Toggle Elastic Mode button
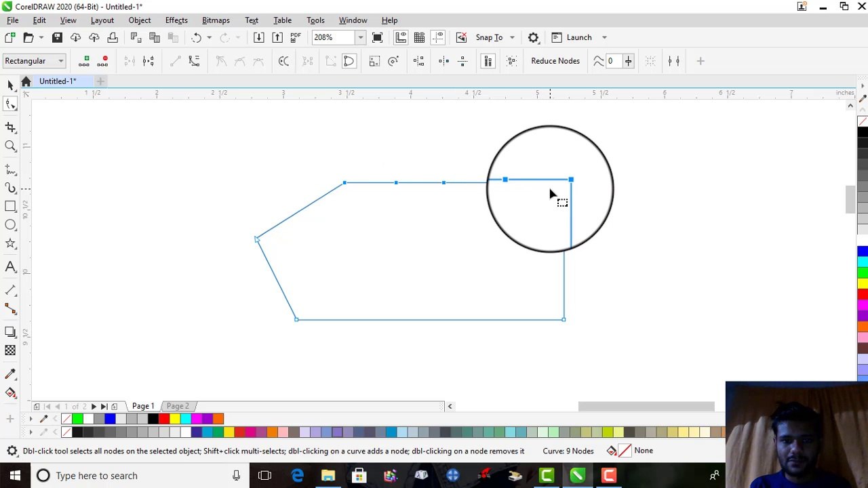 click(x=488, y=61)
